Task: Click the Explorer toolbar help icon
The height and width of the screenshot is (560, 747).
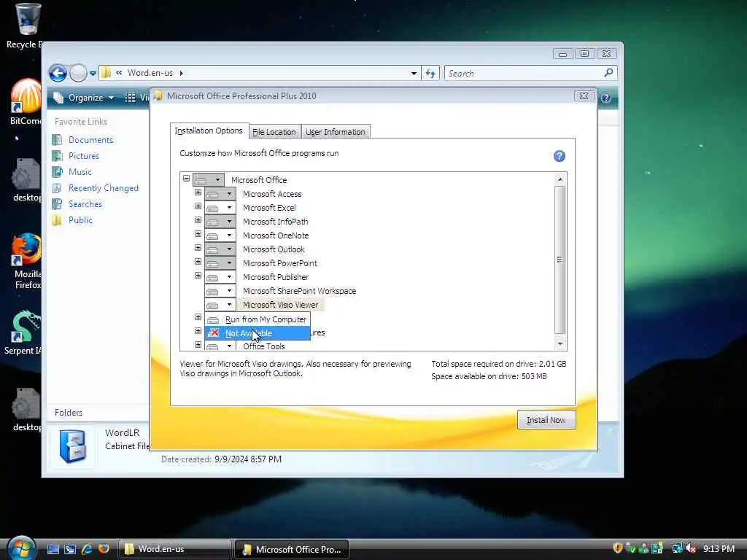Action: click(x=606, y=98)
